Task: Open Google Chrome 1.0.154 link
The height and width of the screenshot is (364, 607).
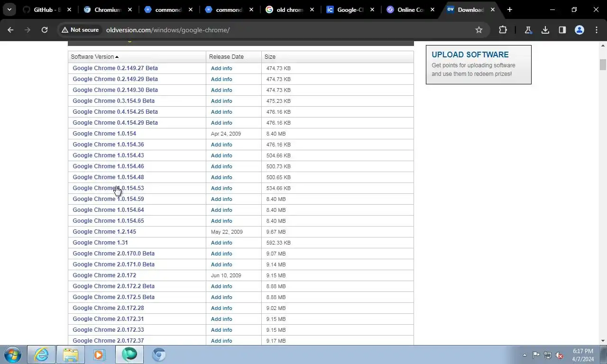Action: click(104, 134)
